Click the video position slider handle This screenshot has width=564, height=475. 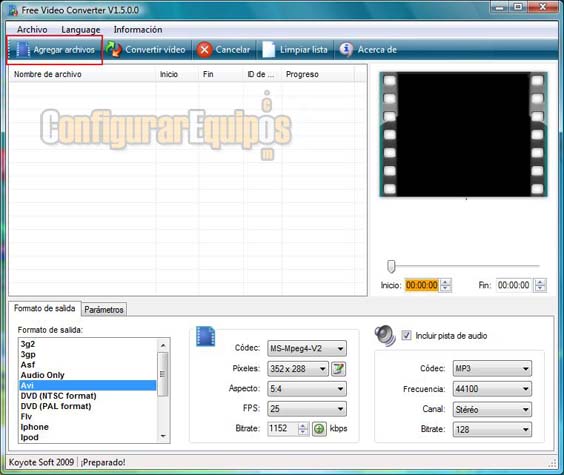[391, 266]
